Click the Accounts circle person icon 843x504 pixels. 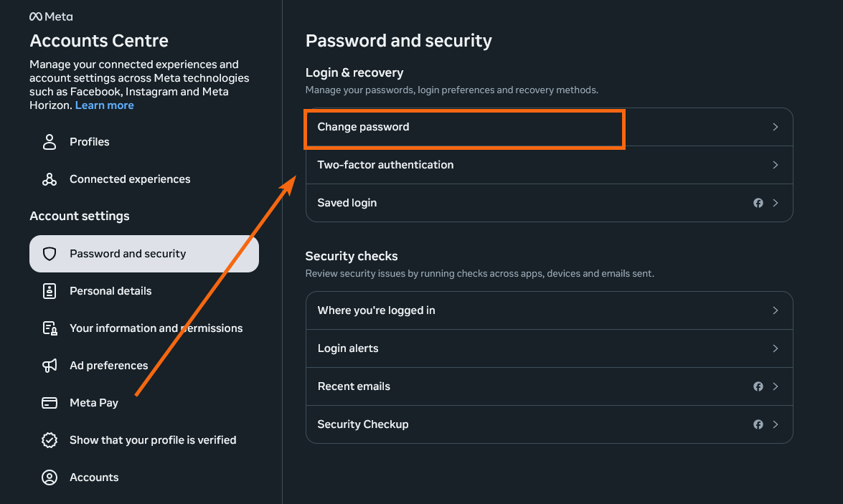[50, 477]
